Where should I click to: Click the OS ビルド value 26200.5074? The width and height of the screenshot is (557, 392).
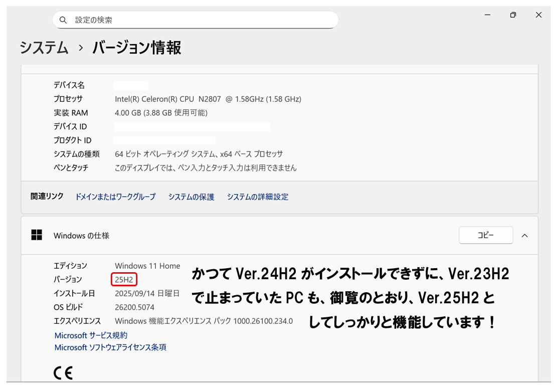click(x=134, y=306)
